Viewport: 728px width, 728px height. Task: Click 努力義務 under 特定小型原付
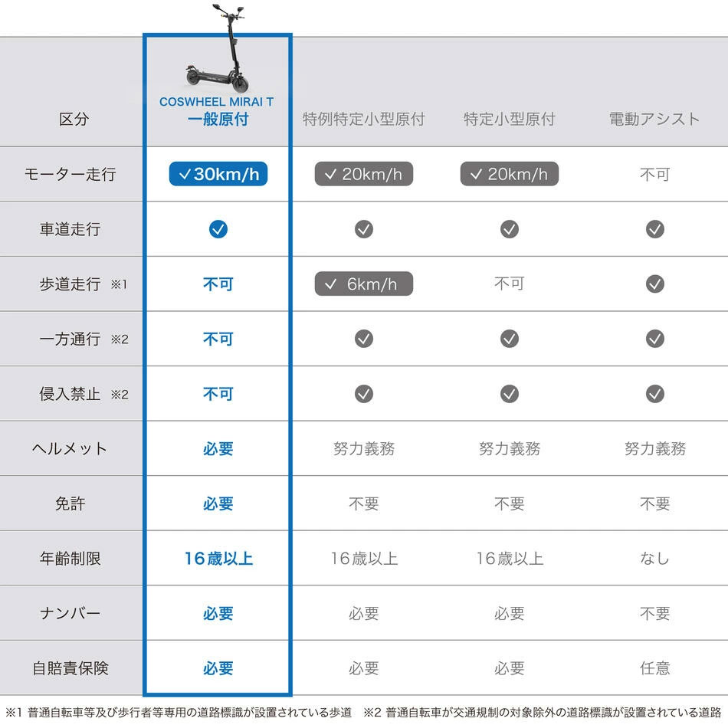[510, 449]
